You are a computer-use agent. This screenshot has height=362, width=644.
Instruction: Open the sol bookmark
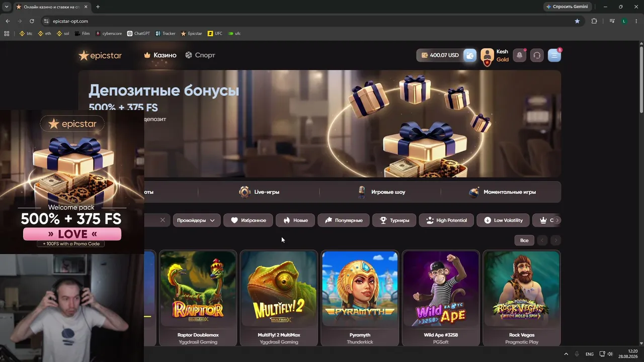pos(63,34)
